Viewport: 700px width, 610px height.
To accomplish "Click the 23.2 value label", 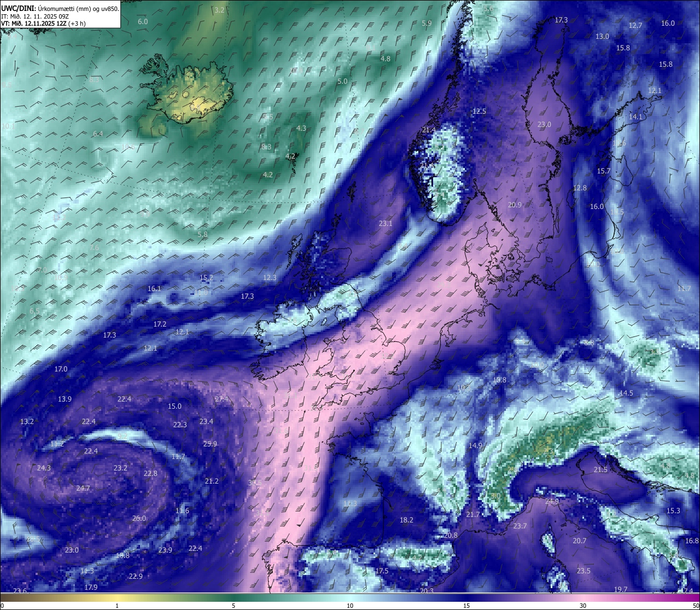I will [x=120, y=468].
